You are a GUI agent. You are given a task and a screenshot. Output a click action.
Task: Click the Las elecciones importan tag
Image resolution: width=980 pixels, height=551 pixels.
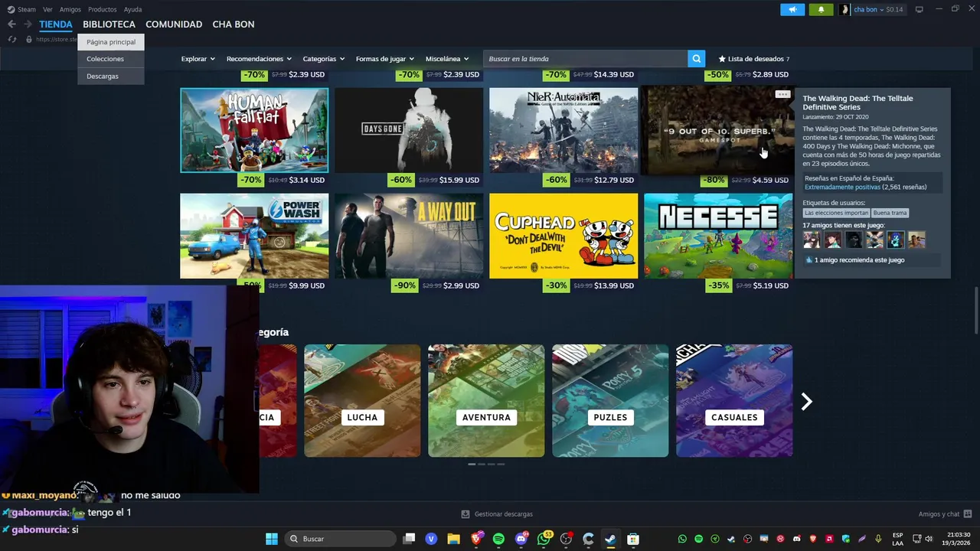[836, 213]
